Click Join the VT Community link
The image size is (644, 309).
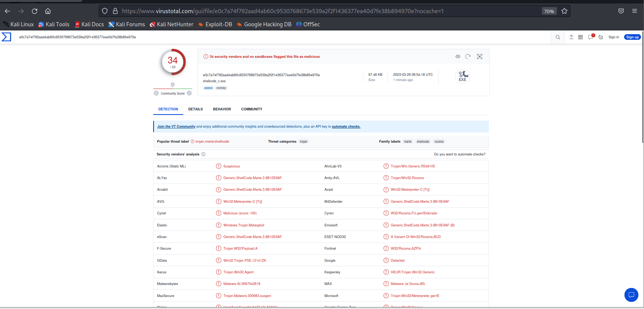pos(176,127)
